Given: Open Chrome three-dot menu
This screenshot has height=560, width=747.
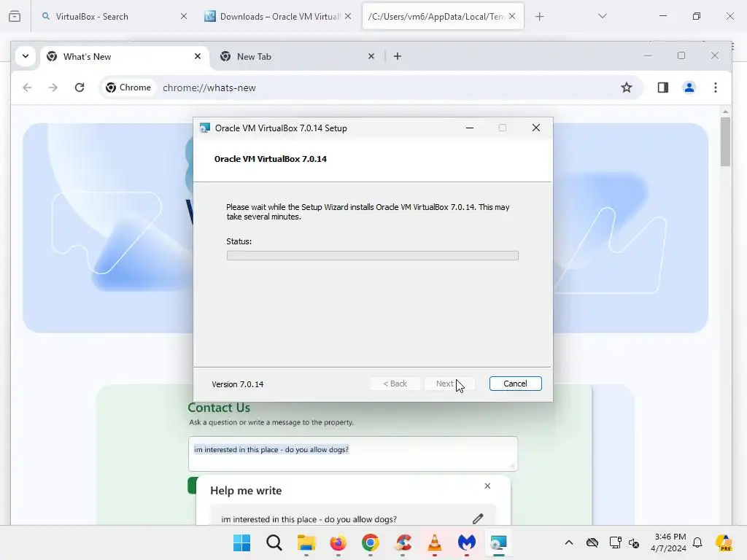Looking at the screenshot, I should [716, 87].
